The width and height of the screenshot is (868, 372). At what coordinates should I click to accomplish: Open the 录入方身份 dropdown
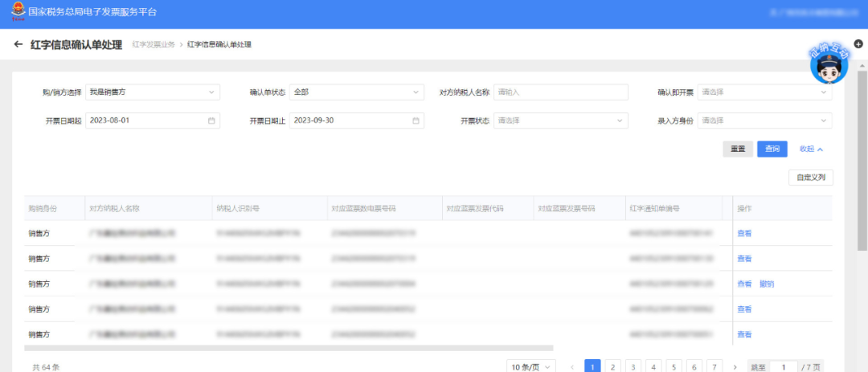(x=764, y=121)
